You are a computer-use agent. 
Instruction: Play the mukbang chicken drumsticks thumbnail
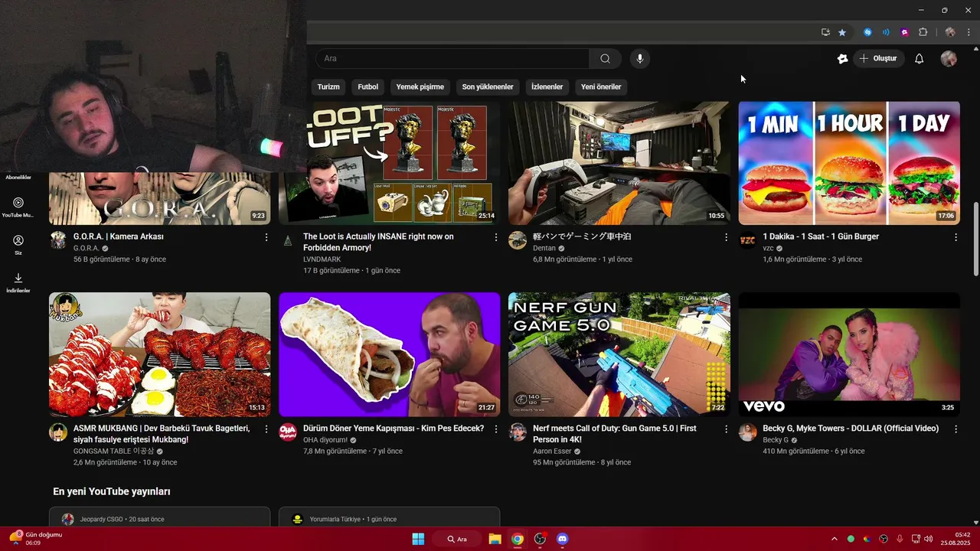tap(160, 354)
